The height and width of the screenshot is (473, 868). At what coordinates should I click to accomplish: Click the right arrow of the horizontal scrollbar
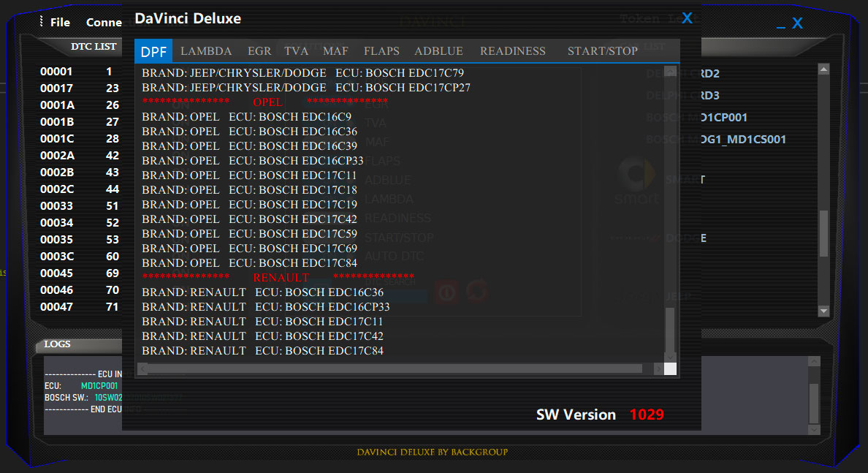(x=658, y=369)
